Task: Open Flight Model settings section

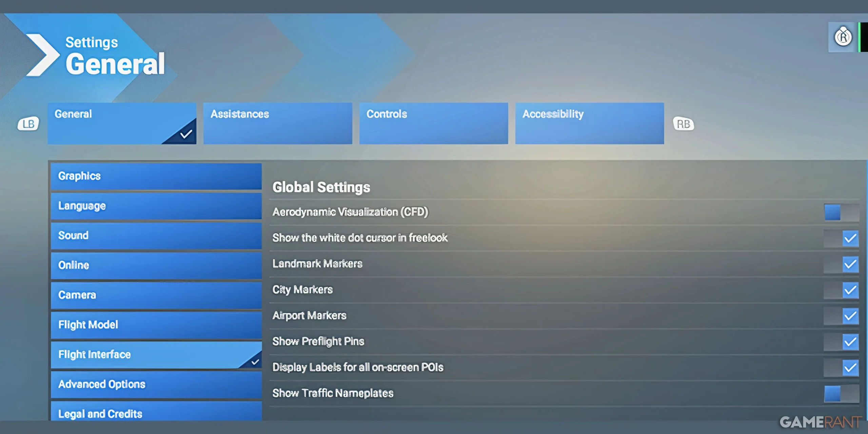Action: tap(156, 324)
